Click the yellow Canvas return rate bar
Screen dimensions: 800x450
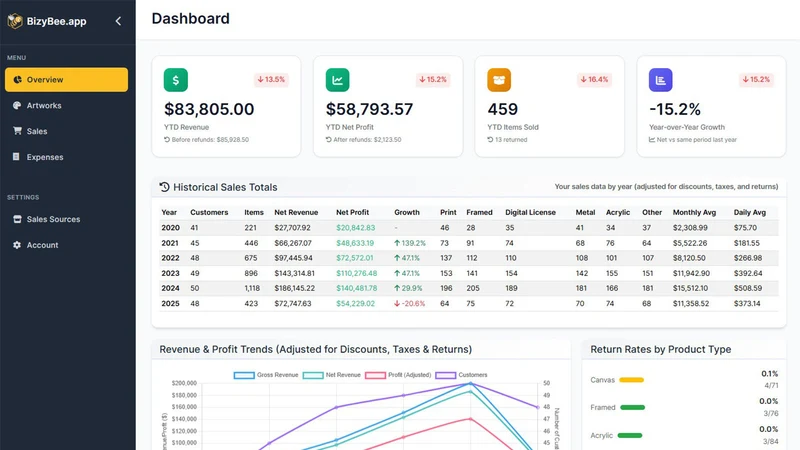tap(632, 380)
